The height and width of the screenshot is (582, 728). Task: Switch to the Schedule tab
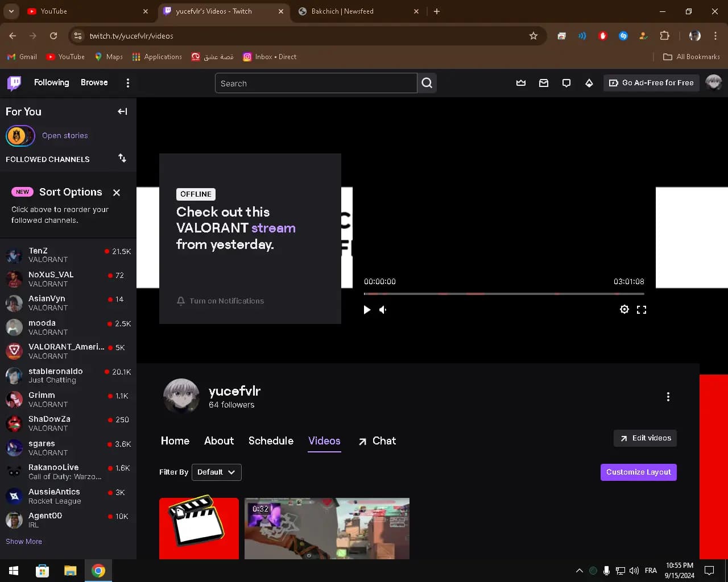(271, 441)
